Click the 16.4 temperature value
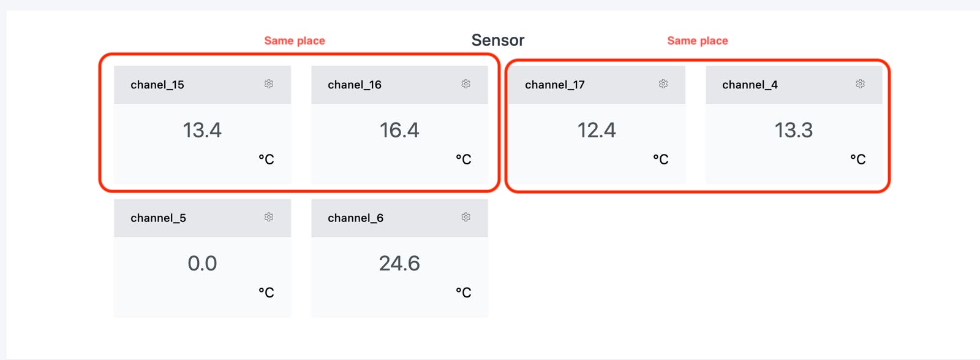 (399, 130)
